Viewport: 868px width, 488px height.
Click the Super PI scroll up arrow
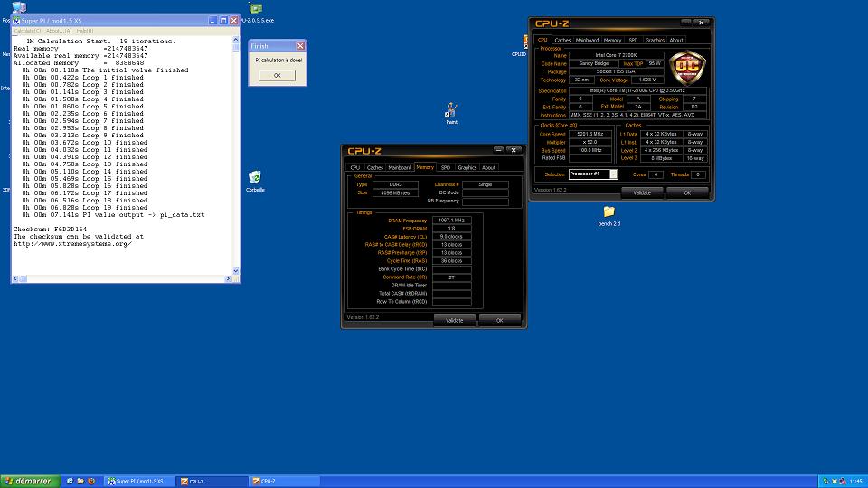(x=236, y=41)
